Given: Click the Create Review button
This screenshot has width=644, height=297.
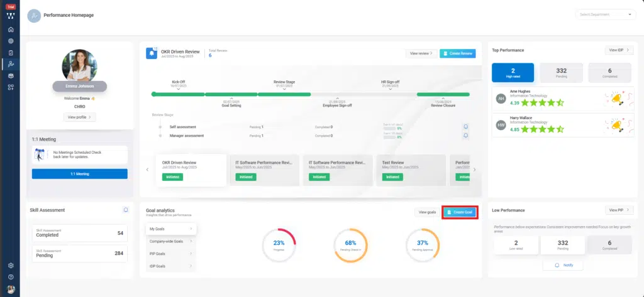Looking at the screenshot, I should tap(458, 53).
